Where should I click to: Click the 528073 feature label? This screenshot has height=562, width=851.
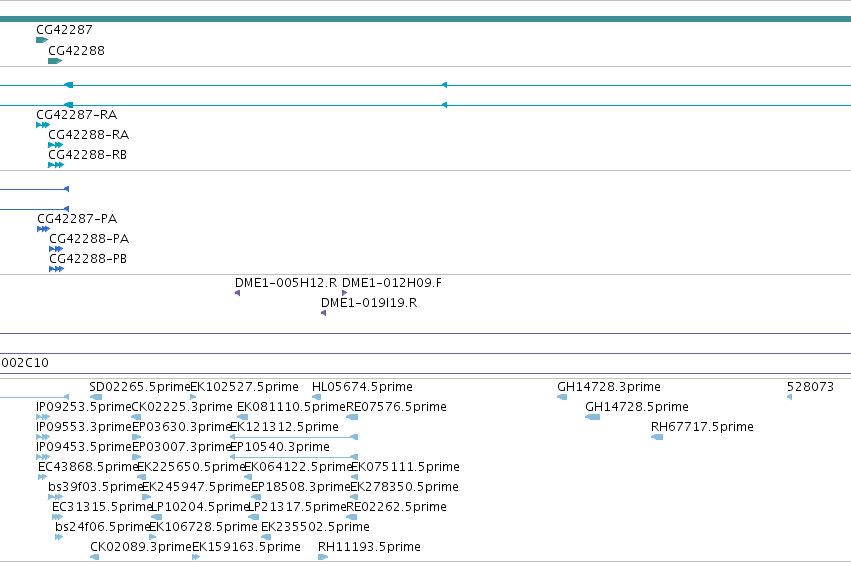coord(810,387)
